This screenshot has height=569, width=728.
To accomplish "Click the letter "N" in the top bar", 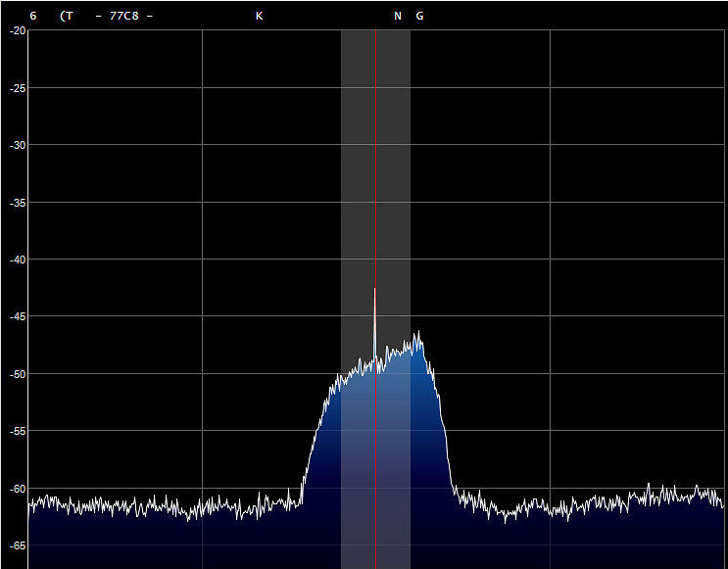I will coord(398,17).
